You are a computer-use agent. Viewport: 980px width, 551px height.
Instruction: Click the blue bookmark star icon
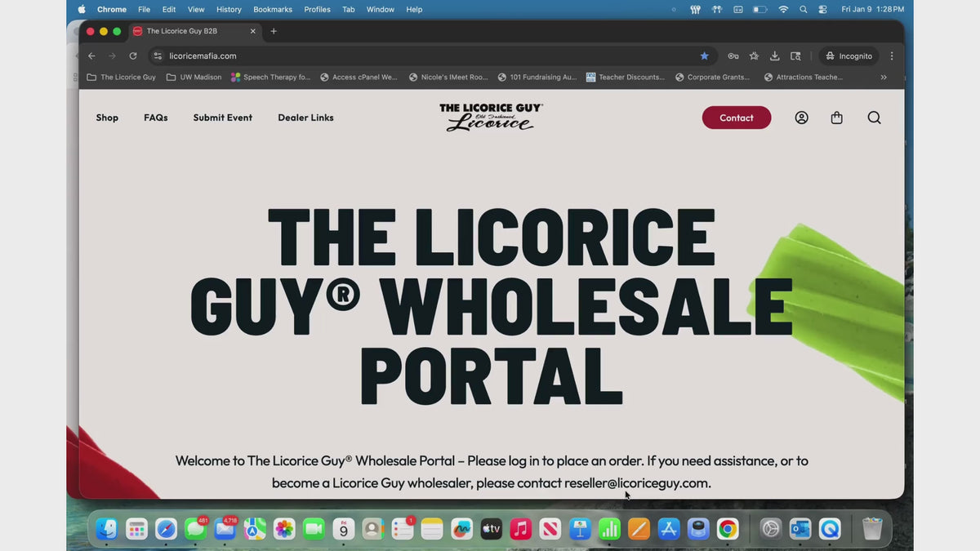pos(704,56)
